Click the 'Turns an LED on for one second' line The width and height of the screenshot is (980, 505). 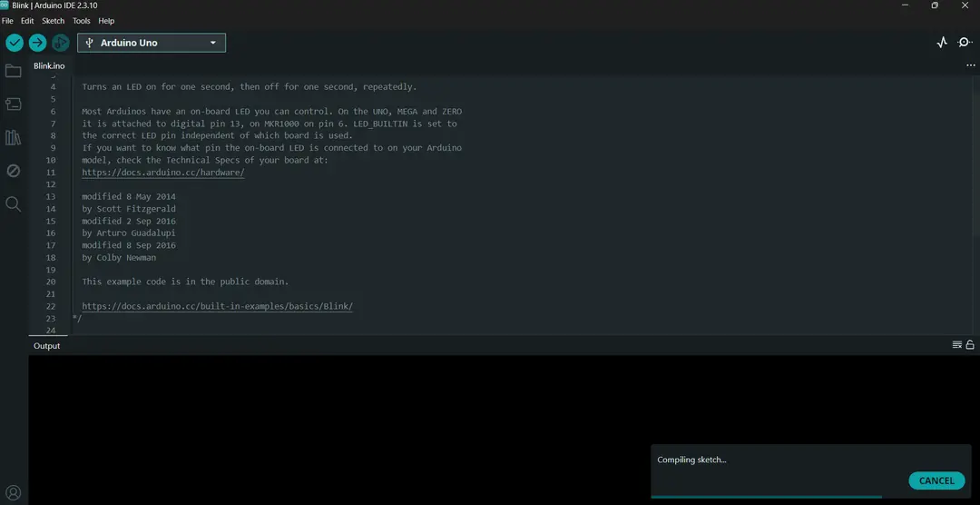(x=250, y=86)
